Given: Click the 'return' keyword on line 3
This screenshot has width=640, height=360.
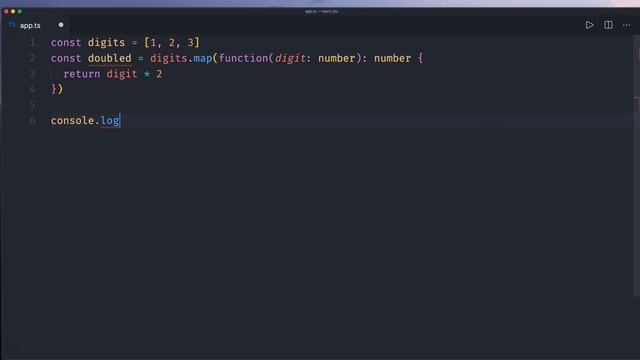Looking at the screenshot, I should point(82,74).
